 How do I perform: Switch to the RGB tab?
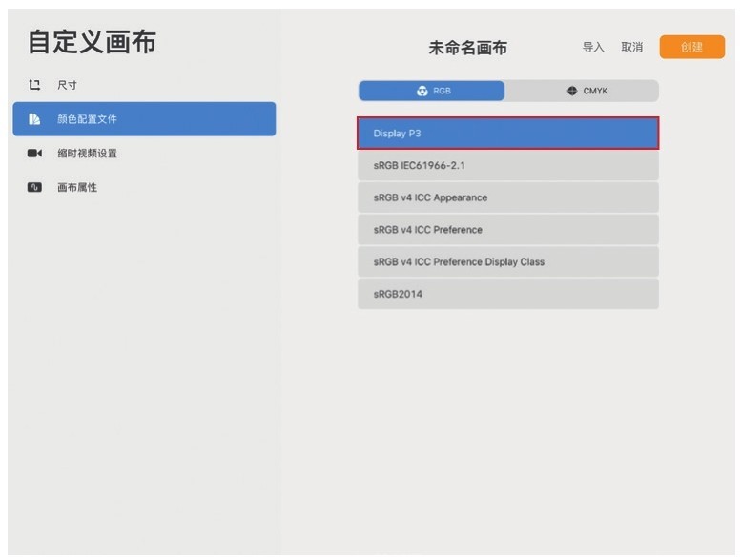tap(431, 91)
